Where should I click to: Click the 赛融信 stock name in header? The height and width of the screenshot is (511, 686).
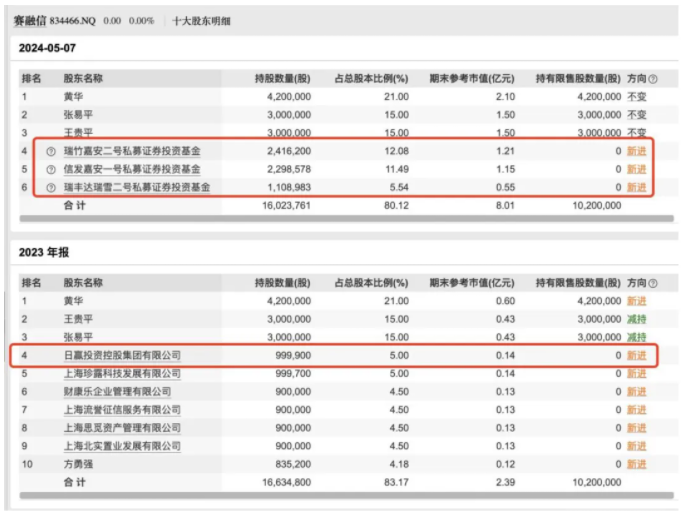pyautogui.click(x=29, y=21)
